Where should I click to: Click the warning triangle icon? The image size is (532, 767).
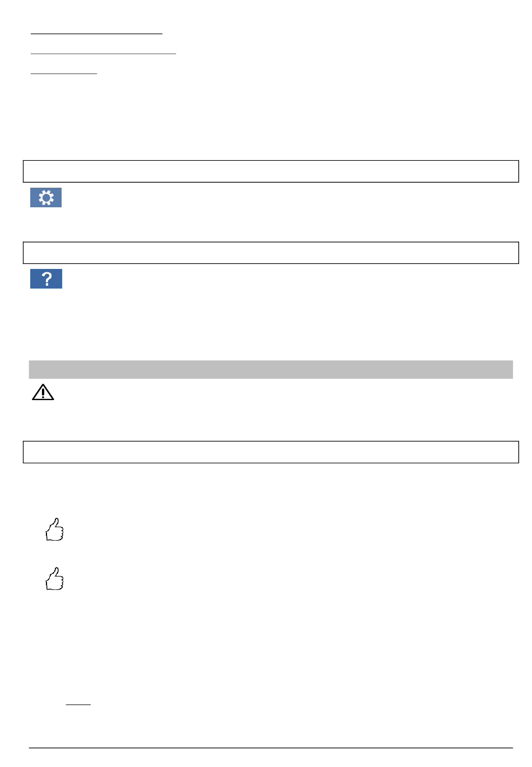(43, 393)
